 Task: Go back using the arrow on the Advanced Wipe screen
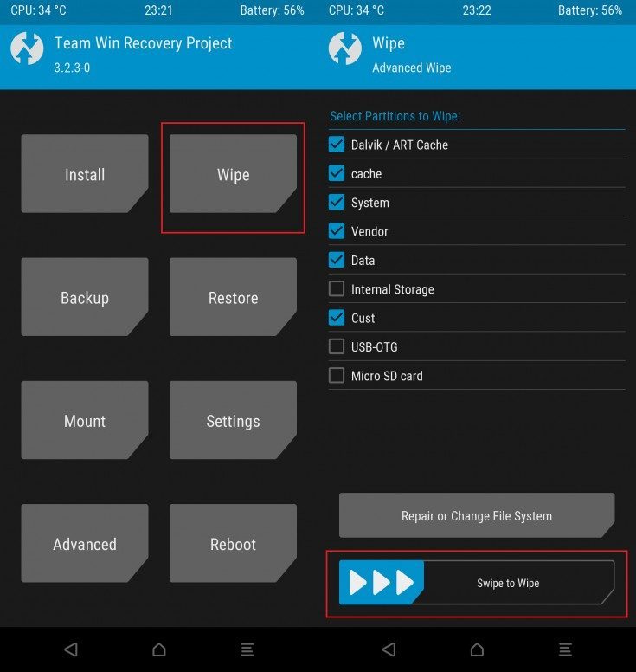click(x=389, y=649)
